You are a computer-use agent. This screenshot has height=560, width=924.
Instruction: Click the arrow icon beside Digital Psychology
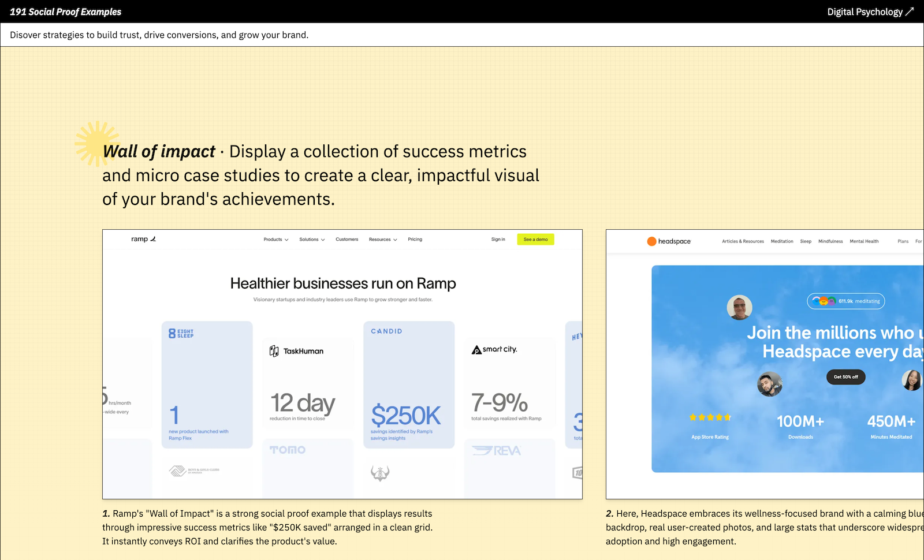coord(910,12)
